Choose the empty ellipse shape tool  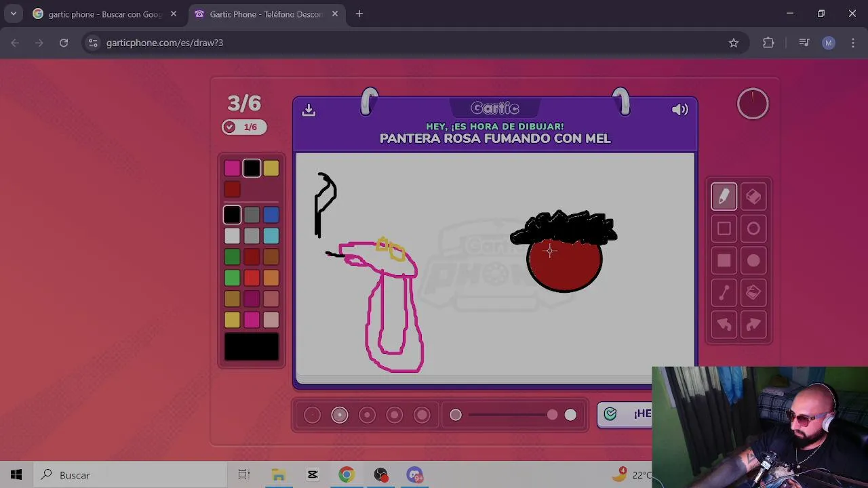click(753, 228)
